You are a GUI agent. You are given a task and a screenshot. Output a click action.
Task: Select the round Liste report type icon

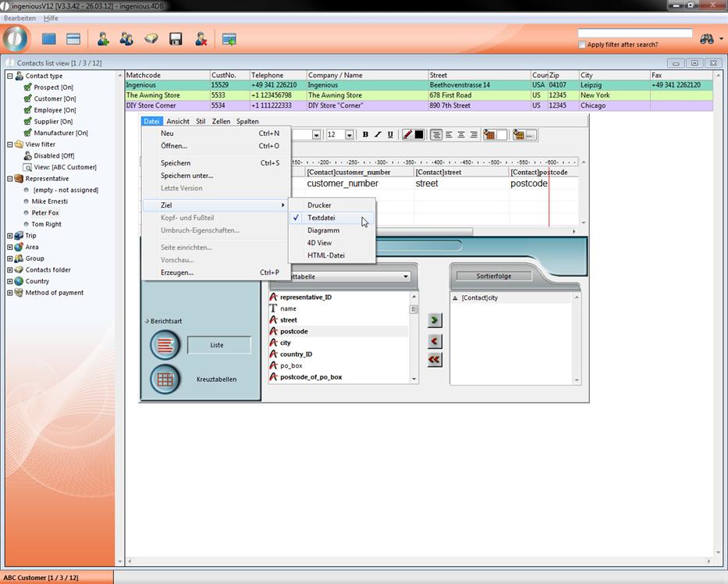tap(165, 344)
